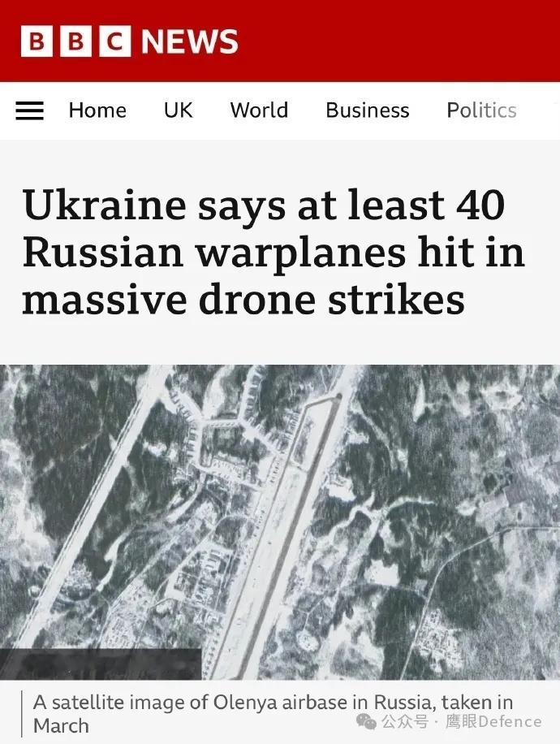Click the 公众号 watermark label

[404, 722]
